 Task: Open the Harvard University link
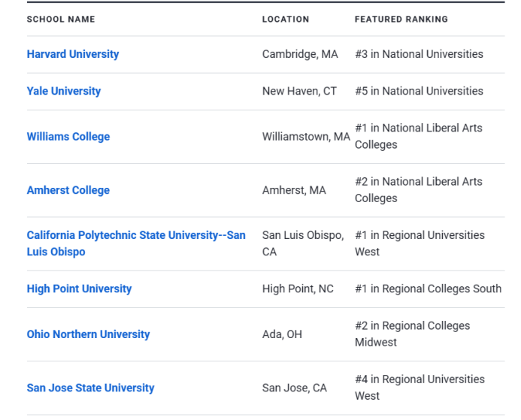tap(73, 54)
